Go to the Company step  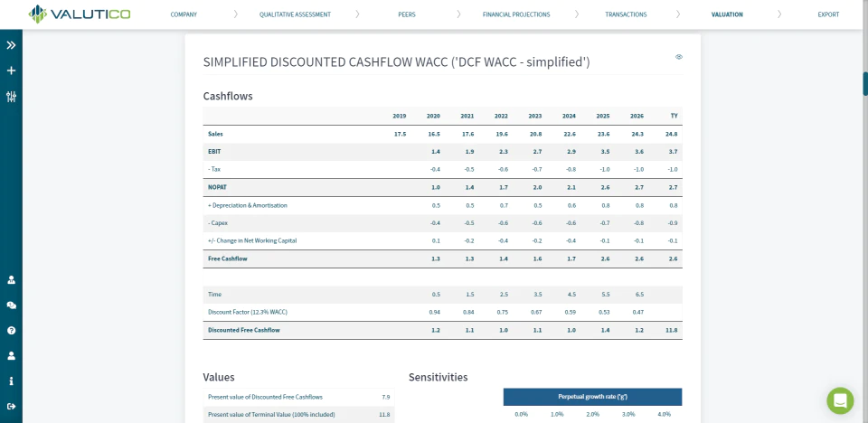pos(184,14)
